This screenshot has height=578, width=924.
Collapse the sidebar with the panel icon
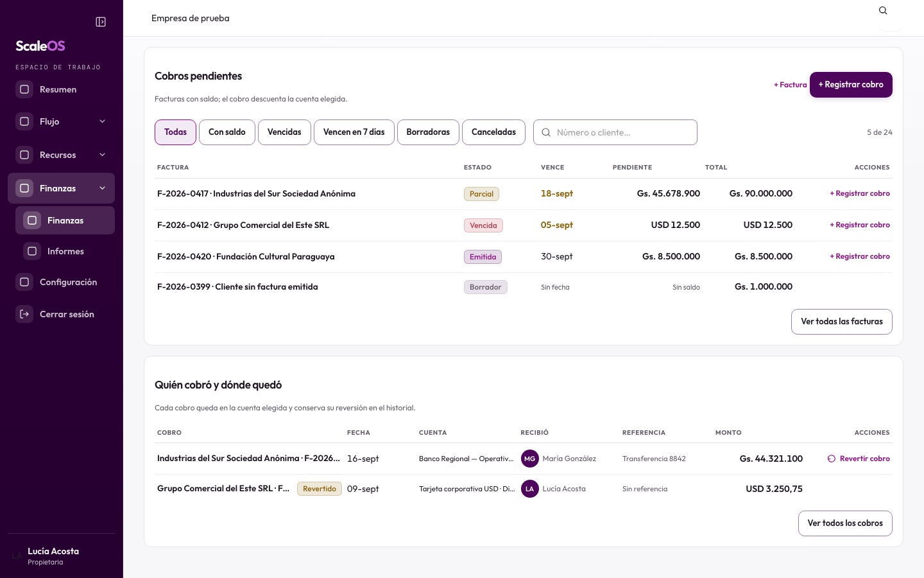pyautogui.click(x=101, y=22)
